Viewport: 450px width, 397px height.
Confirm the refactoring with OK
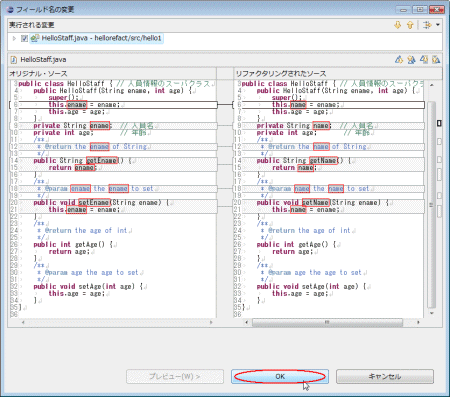(x=280, y=376)
